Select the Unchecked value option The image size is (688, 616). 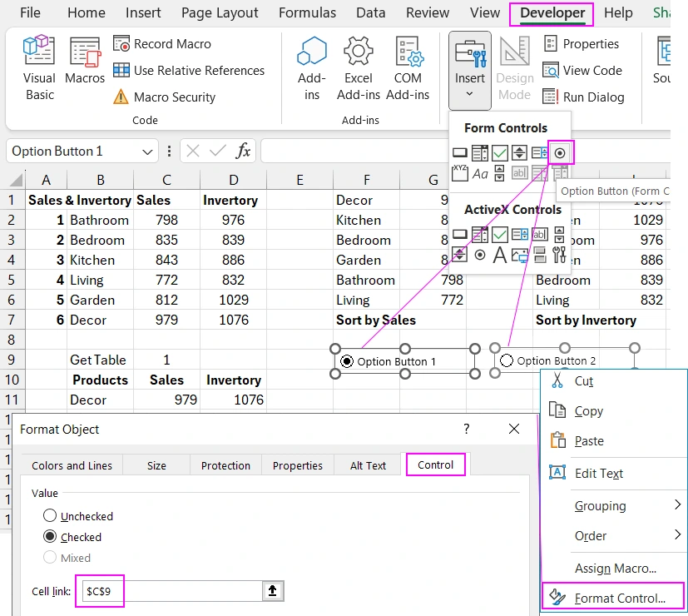pos(52,516)
